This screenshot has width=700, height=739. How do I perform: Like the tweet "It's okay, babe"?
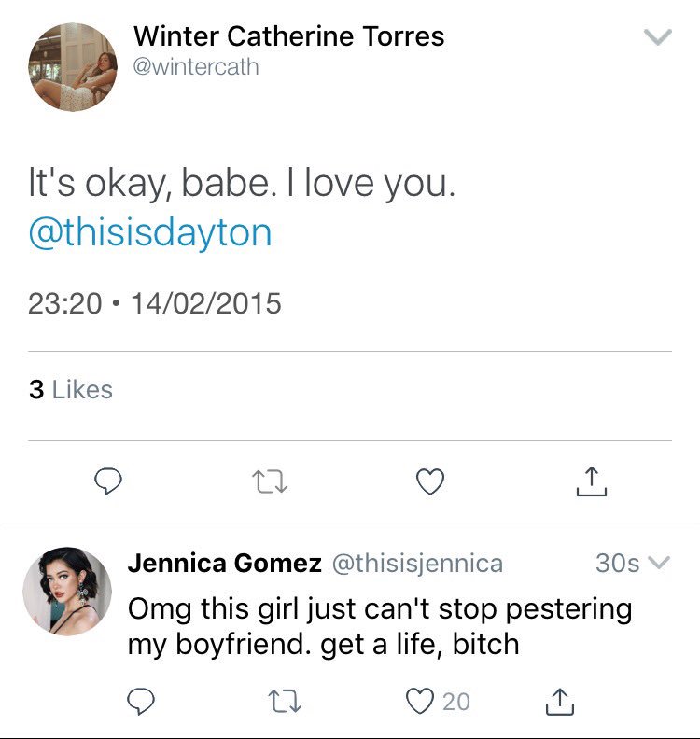[429, 481]
